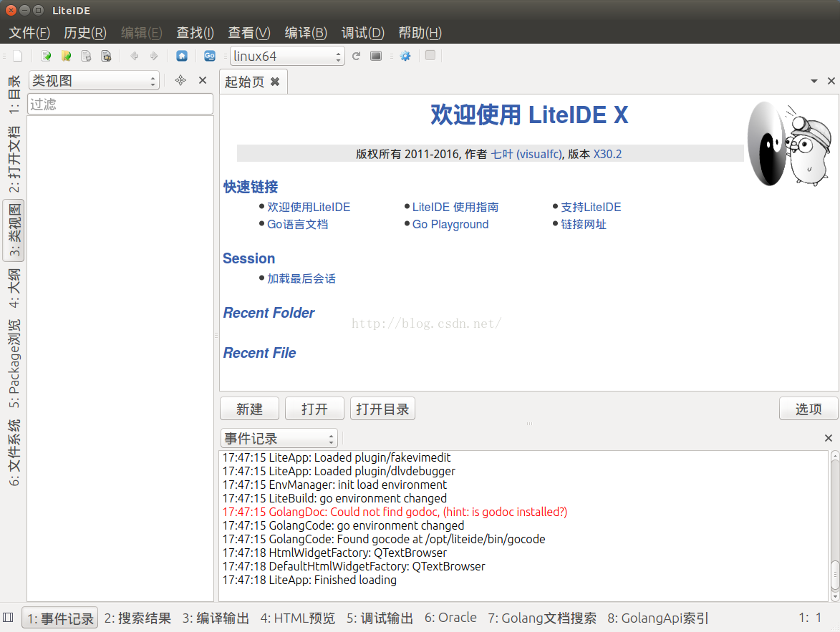This screenshot has height=632, width=840.
Task: Open the 文件(F) menu
Action: pyautogui.click(x=29, y=33)
